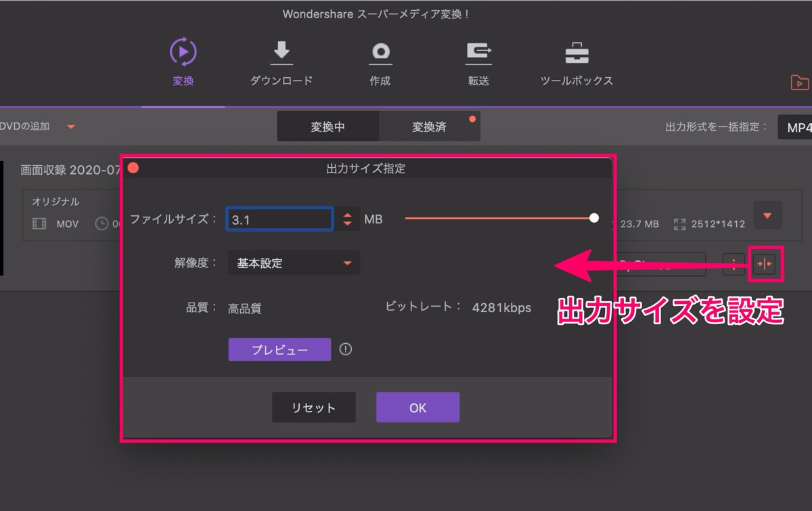Expand the format dropdown arrow in file row
The image size is (812, 511).
pos(767,215)
